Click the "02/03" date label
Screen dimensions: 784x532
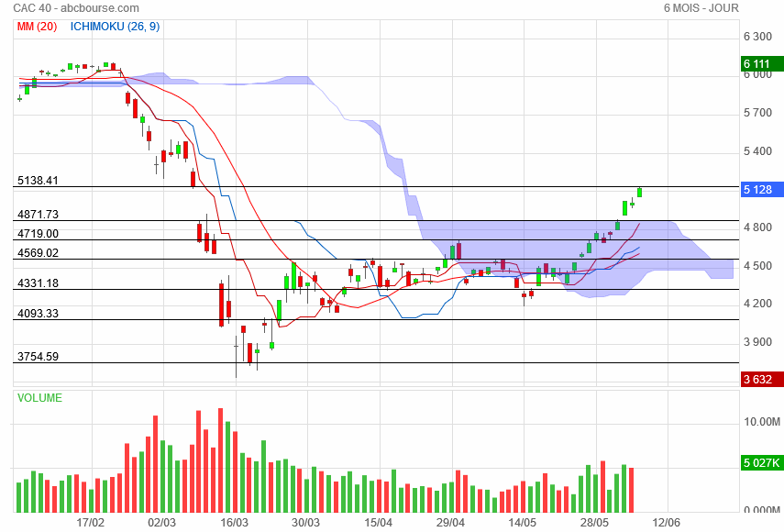(162, 523)
